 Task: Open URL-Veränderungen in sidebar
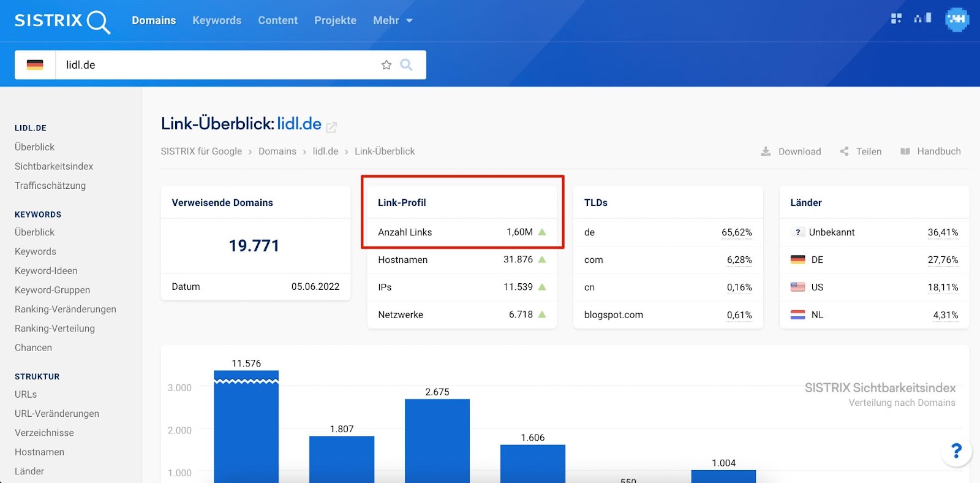point(57,413)
